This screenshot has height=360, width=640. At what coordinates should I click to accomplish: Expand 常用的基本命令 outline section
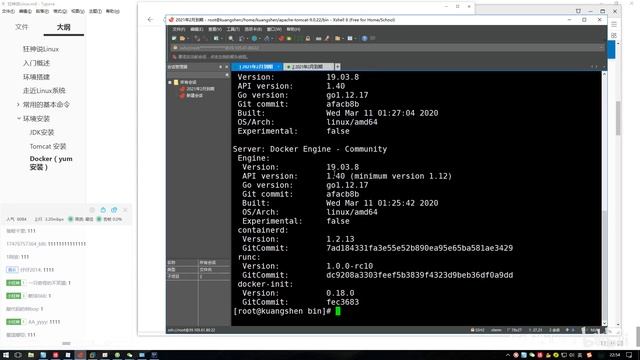click(x=18, y=104)
